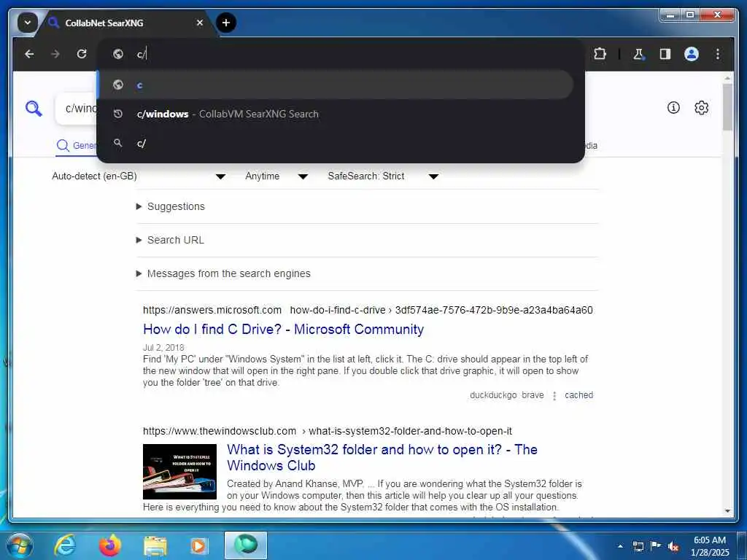
Task: Open the three-dot browser menu
Action: [718, 54]
